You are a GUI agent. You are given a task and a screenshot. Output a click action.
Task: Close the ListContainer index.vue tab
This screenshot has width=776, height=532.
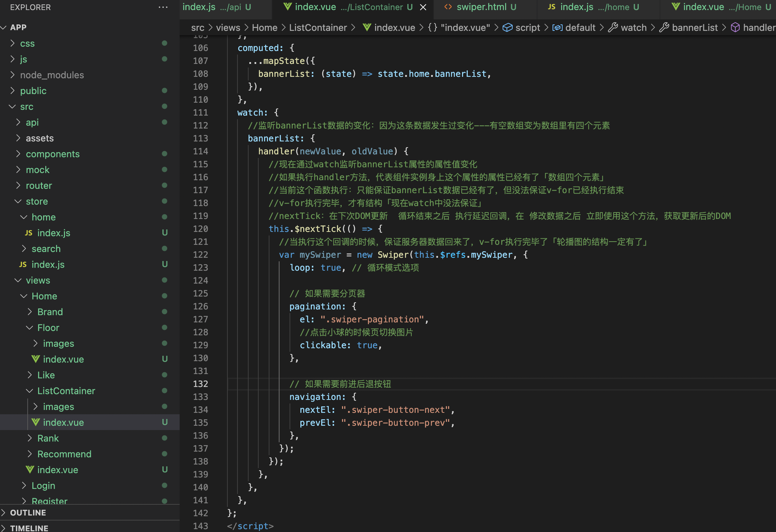coord(423,7)
